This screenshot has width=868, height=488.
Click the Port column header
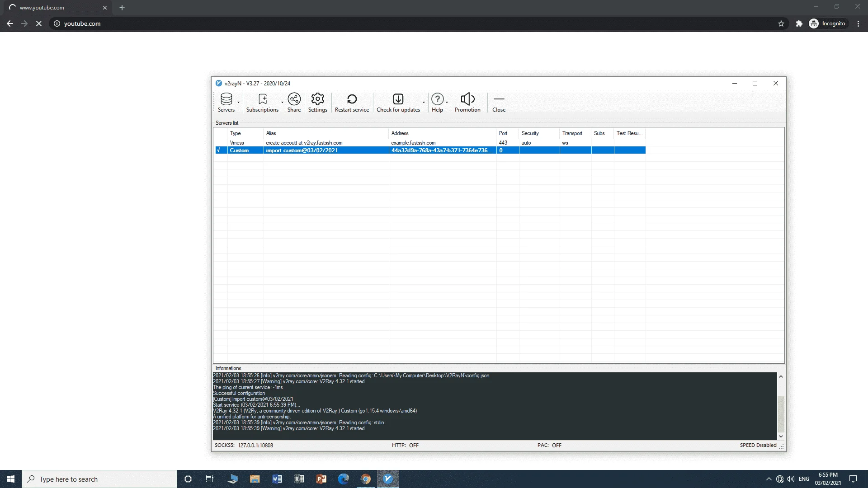pos(508,133)
